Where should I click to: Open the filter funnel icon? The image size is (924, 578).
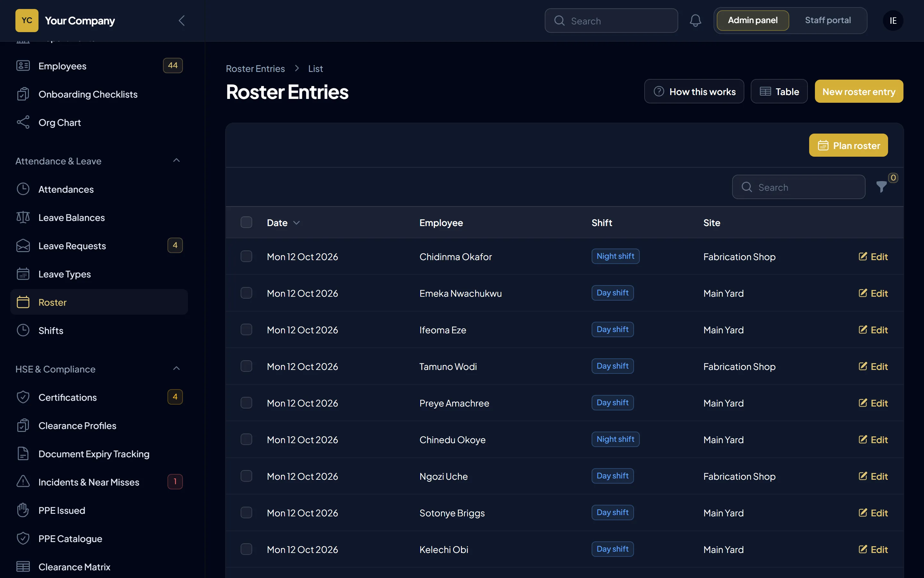point(881,187)
